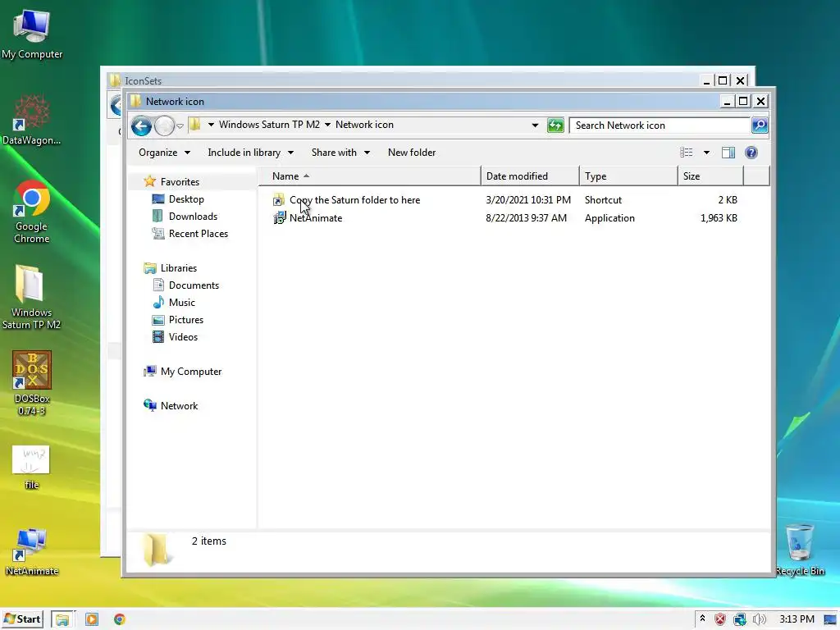The image size is (840, 630).
Task: Click red shield security tray icon
Action: coord(720,620)
